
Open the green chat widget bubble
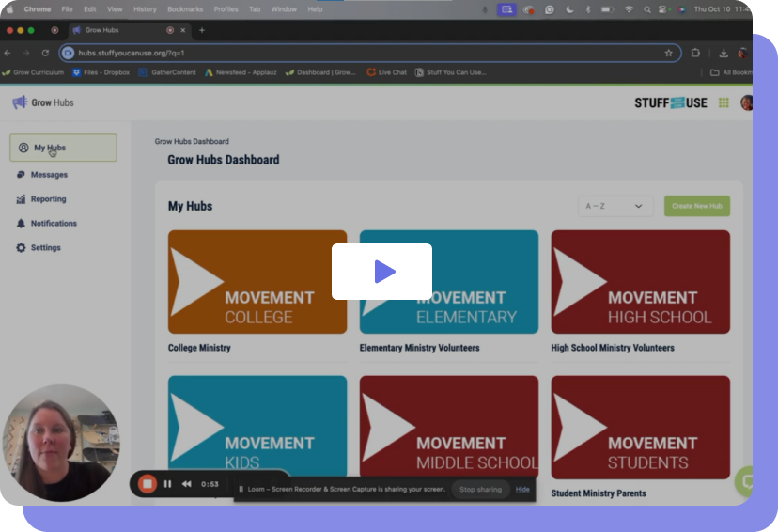pyautogui.click(x=744, y=481)
